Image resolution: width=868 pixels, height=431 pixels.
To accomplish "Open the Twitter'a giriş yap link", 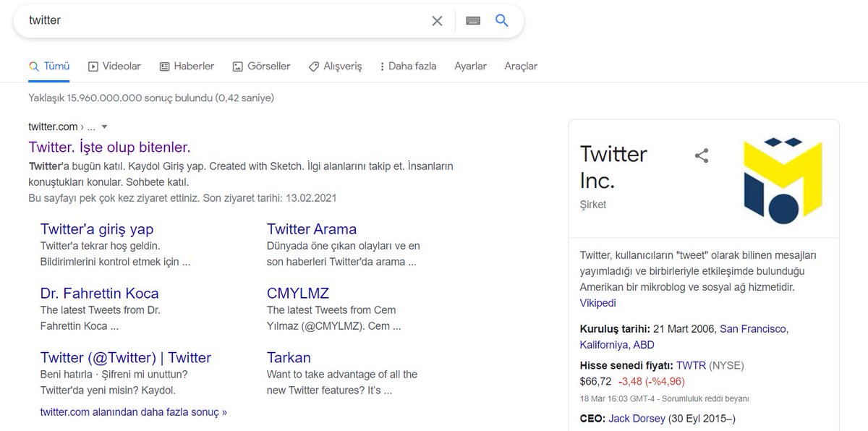I will [x=97, y=229].
